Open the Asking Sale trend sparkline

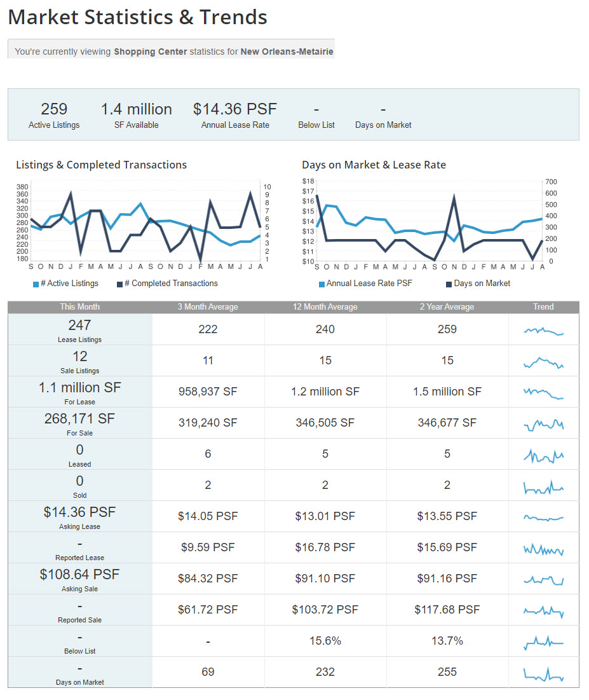[x=543, y=580]
